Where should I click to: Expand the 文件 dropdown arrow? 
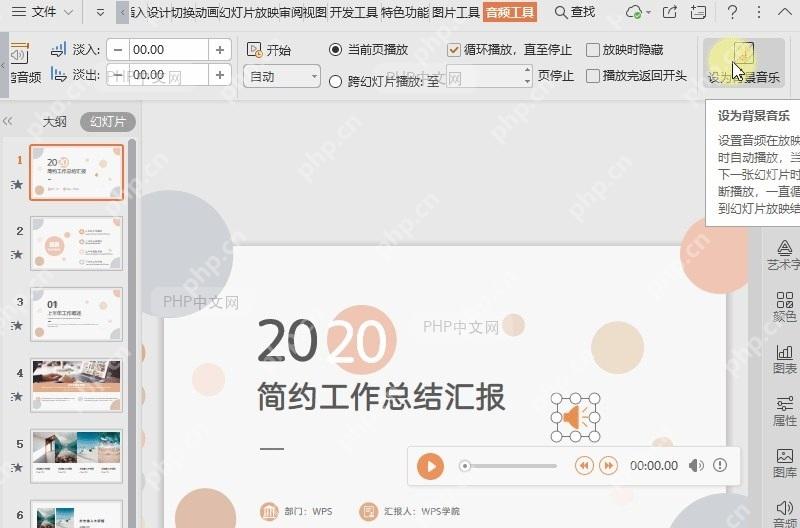tap(68, 12)
